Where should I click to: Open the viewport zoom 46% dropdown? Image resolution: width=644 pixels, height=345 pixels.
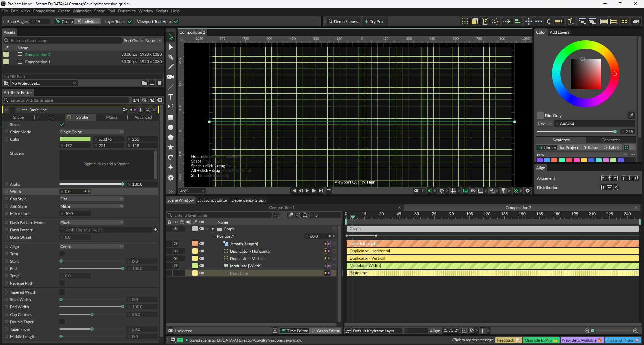point(193,191)
